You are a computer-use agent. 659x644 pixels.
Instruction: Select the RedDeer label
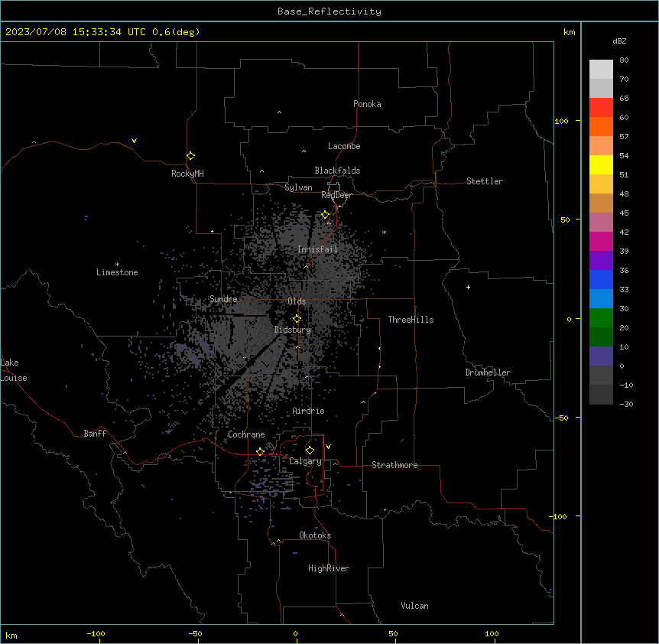336,195
